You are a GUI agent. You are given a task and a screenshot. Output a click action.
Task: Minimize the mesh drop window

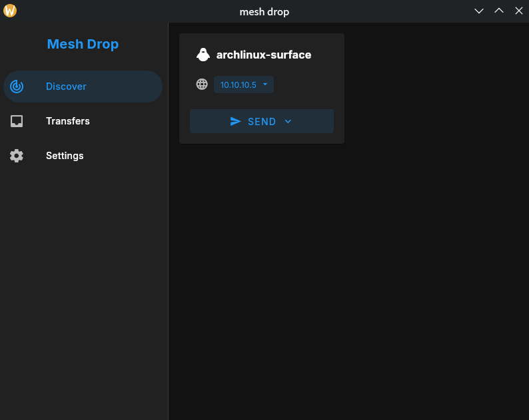478,11
